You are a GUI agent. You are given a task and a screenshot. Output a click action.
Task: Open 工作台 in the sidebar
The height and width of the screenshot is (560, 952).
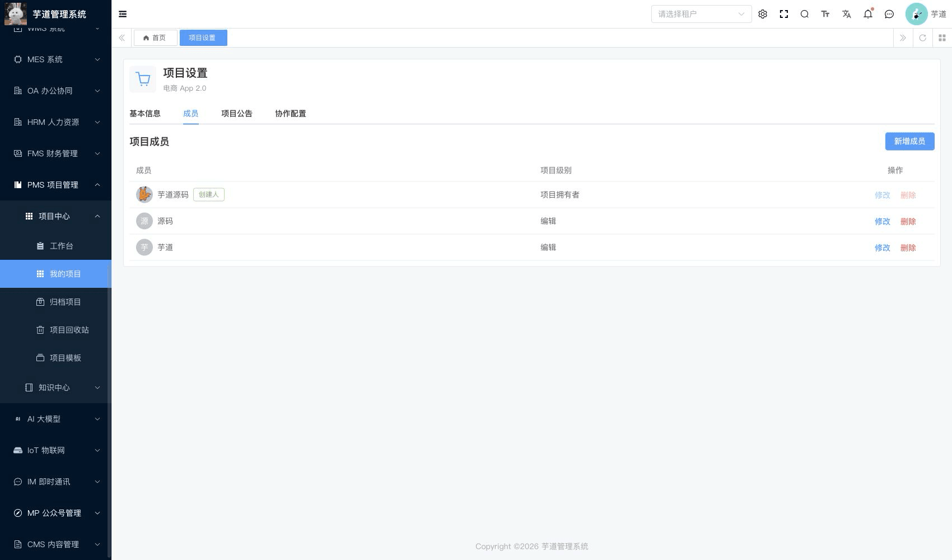point(56,246)
